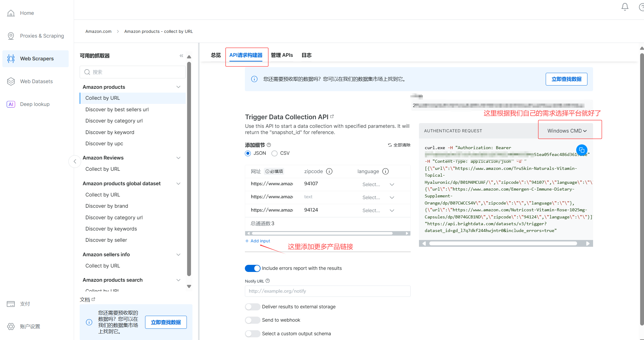
Task: Open the Home sidebar icon
Action: 11,13
